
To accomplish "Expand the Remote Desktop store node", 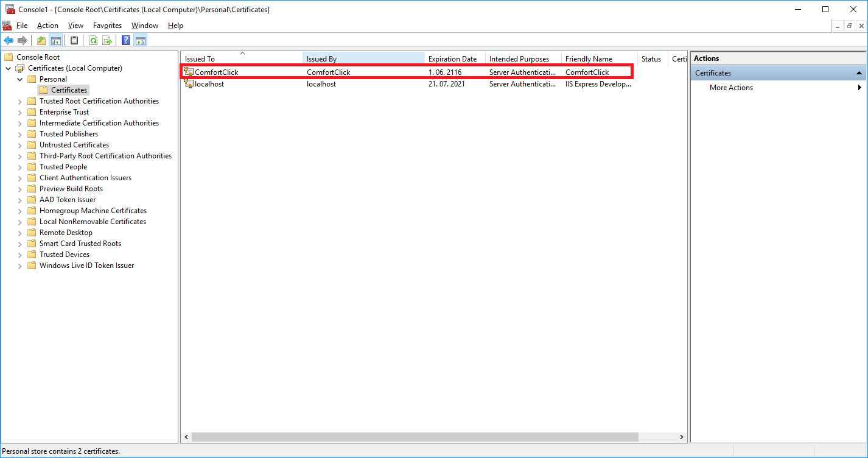I will (x=20, y=233).
